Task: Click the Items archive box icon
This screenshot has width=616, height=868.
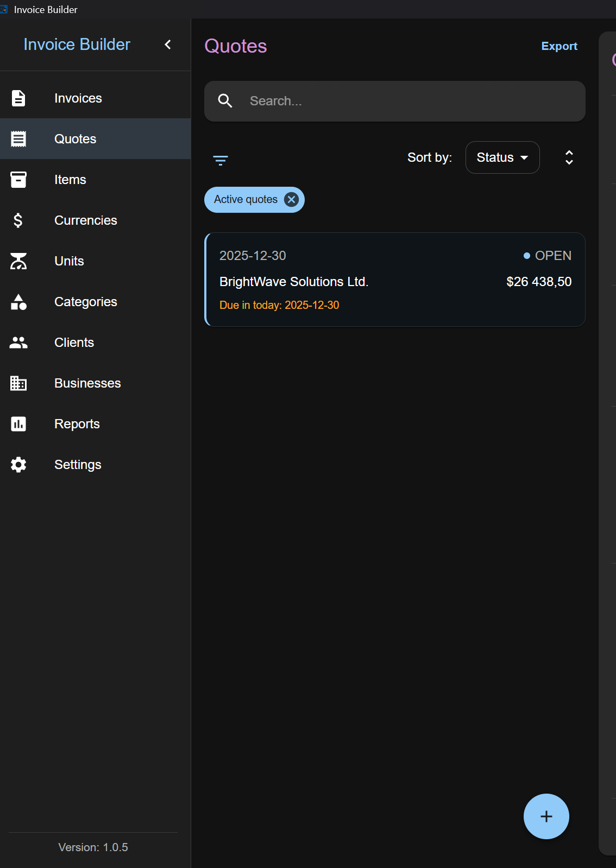Action: tap(18, 180)
